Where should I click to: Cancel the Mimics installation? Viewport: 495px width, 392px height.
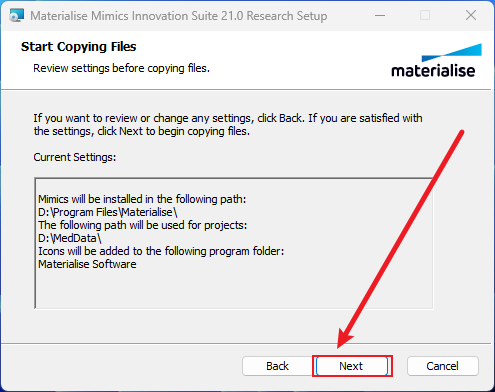click(x=443, y=366)
